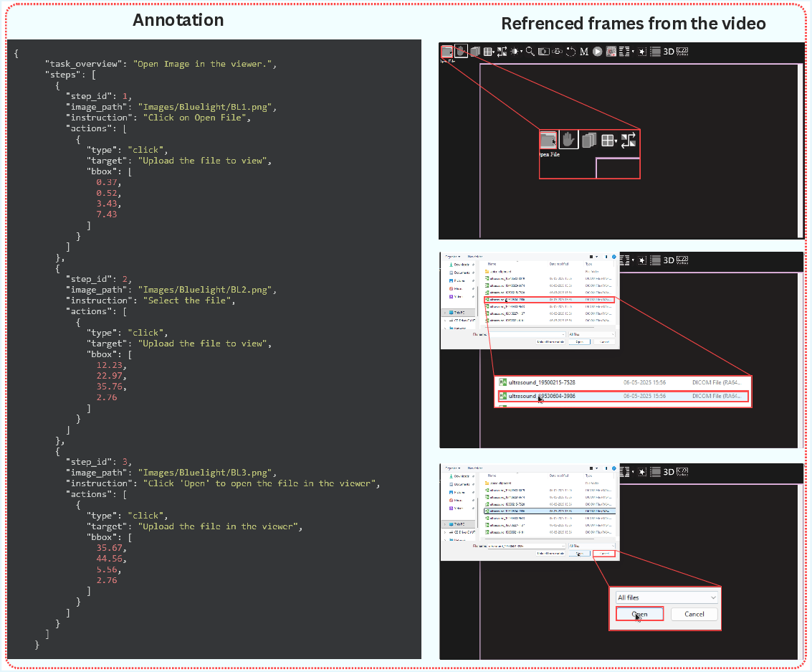Image resolution: width=812 pixels, height=672 pixels.
Task: Click the "Open Image in the viewer." text
Action: click(x=204, y=64)
